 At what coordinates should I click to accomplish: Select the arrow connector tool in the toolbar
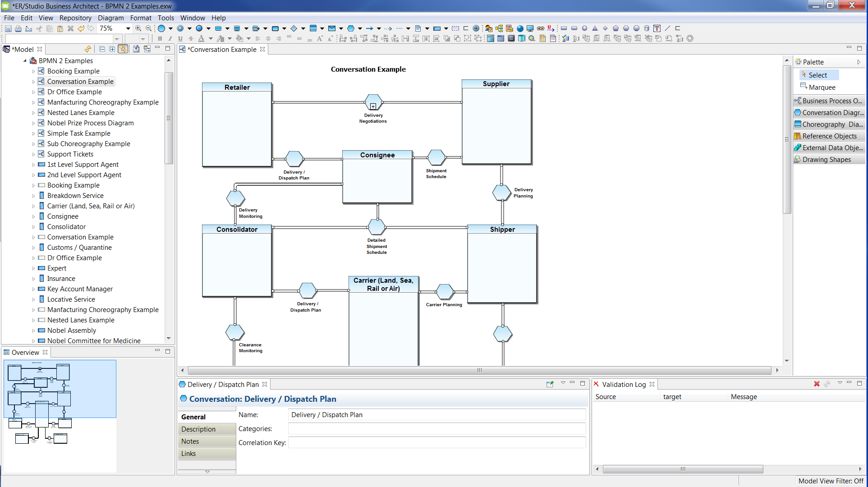pos(370,28)
